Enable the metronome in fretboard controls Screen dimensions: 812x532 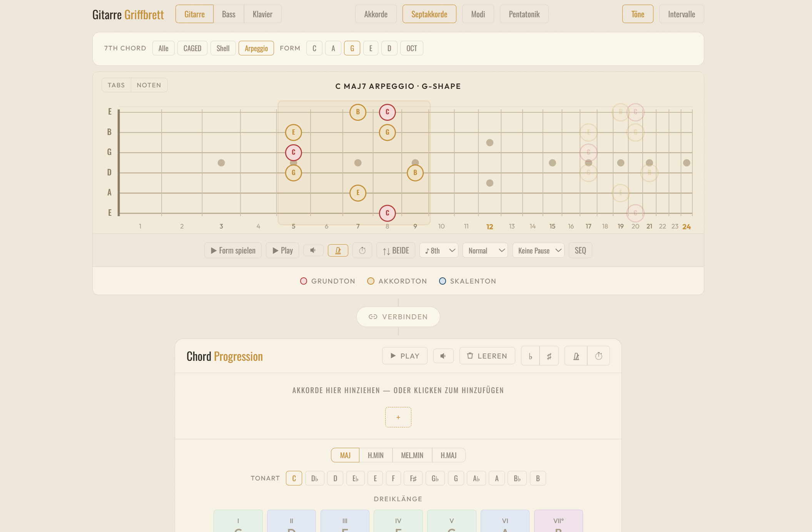click(x=338, y=250)
